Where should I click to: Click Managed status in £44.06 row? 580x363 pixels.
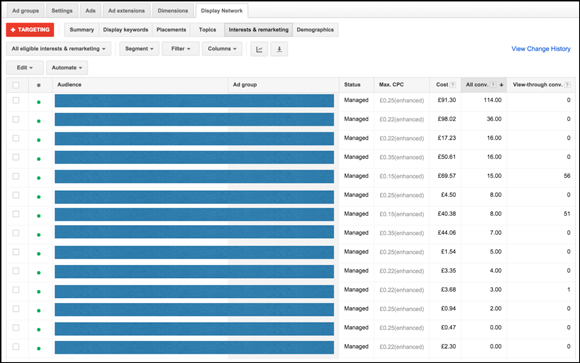tap(356, 233)
